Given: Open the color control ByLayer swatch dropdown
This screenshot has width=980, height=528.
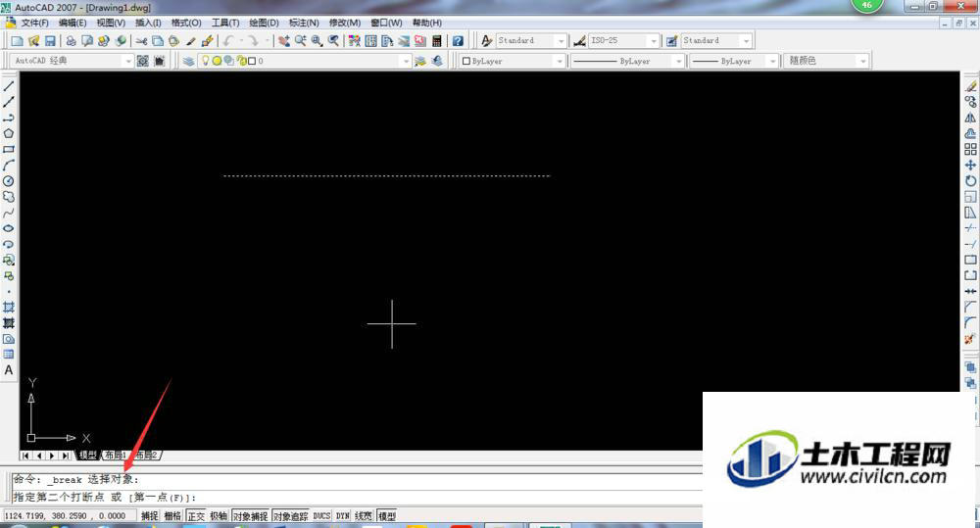Looking at the screenshot, I should pos(560,62).
